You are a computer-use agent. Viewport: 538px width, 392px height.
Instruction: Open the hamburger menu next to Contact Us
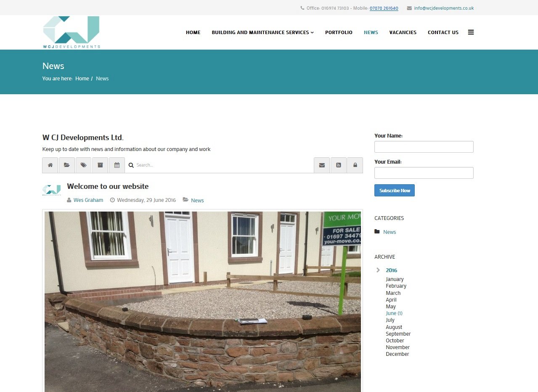point(471,32)
